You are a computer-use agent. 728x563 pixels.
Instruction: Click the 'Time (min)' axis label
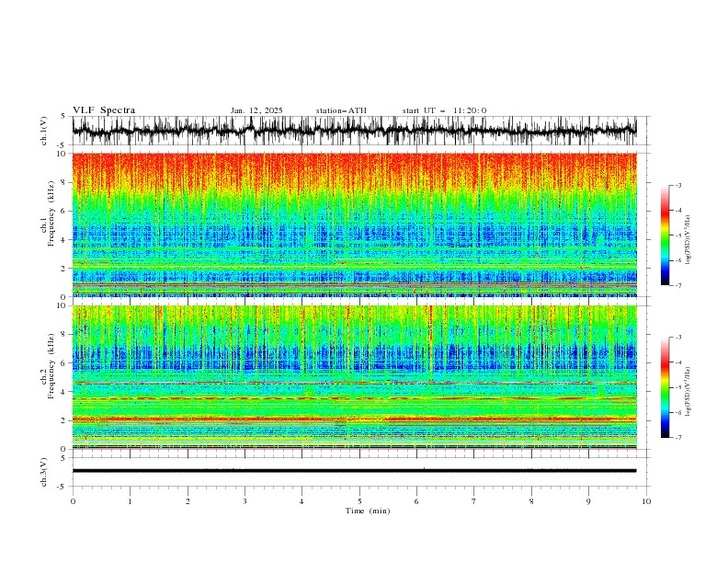click(x=368, y=511)
